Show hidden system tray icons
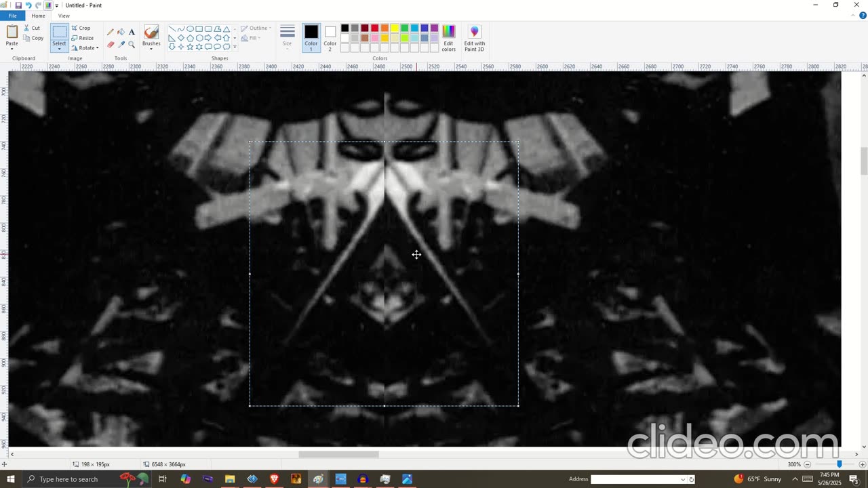The height and width of the screenshot is (488, 868). pos(795,479)
